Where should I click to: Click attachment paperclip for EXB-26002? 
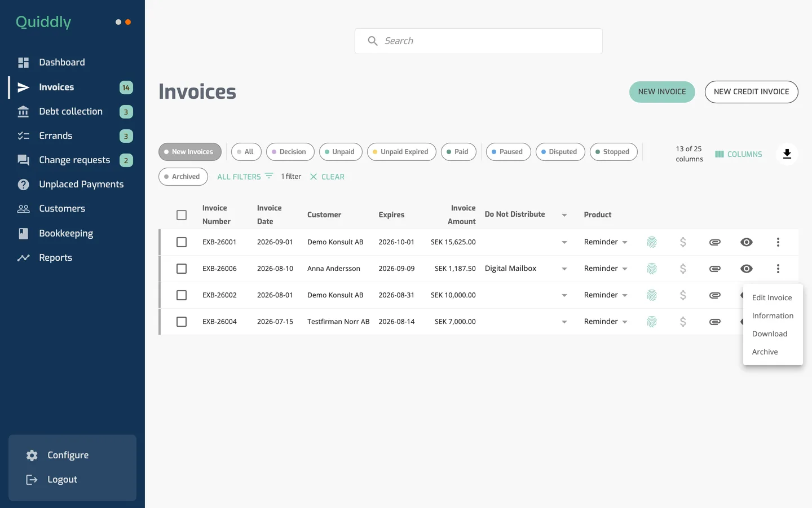[715, 295]
